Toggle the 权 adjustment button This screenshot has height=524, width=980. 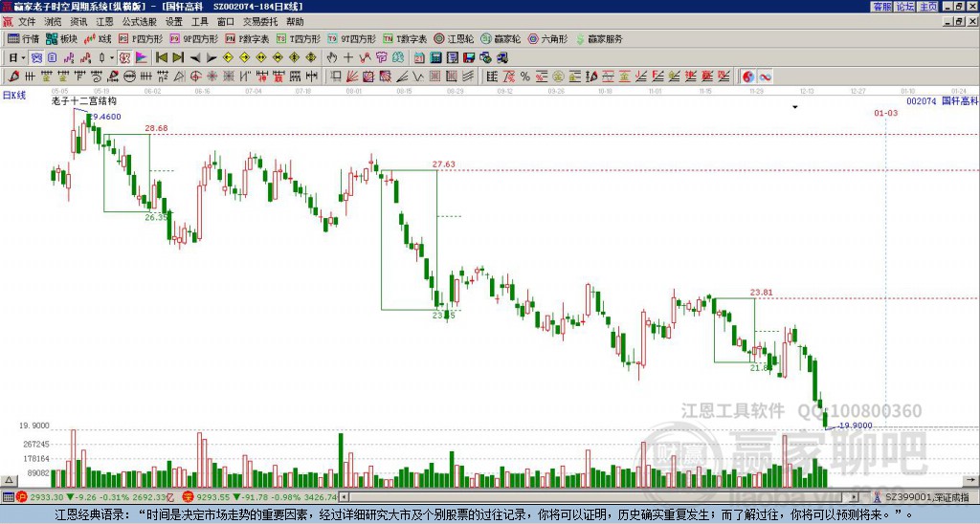click(x=124, y=57)
